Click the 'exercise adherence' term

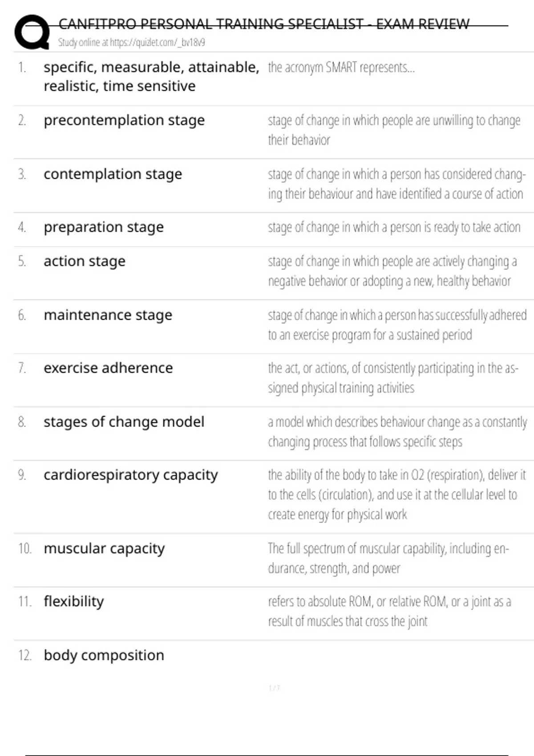coord(108,368)
